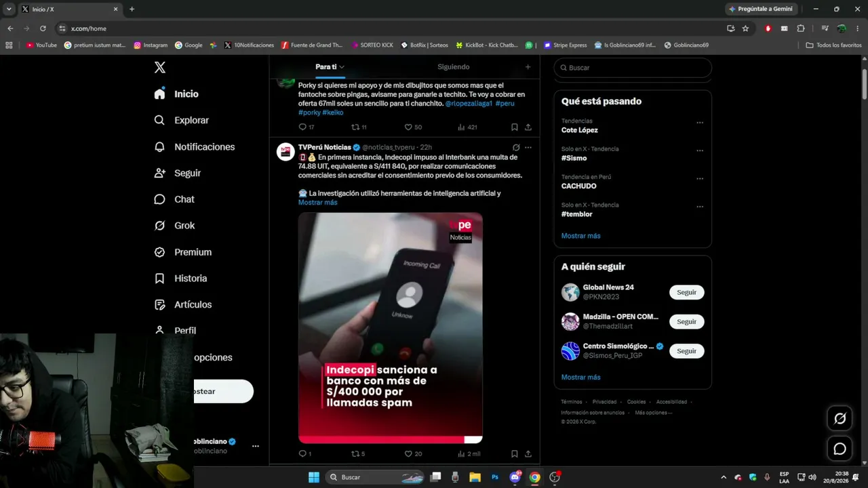Follow Centro Sismológico account
Screen dimensions: 868x488
687,351
